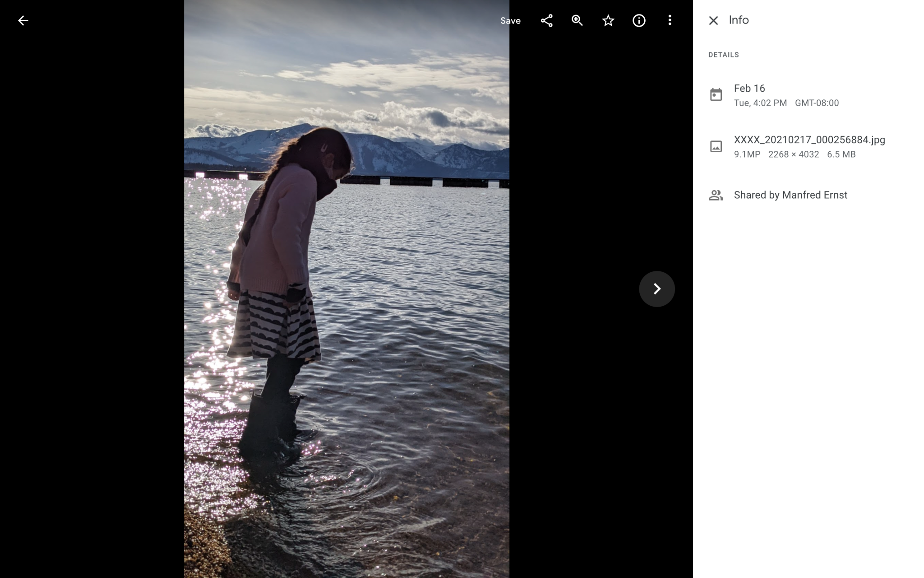The image size is (924, 578).
Task: Click the more options (three dots) icon
Action: tap(670, 20)
